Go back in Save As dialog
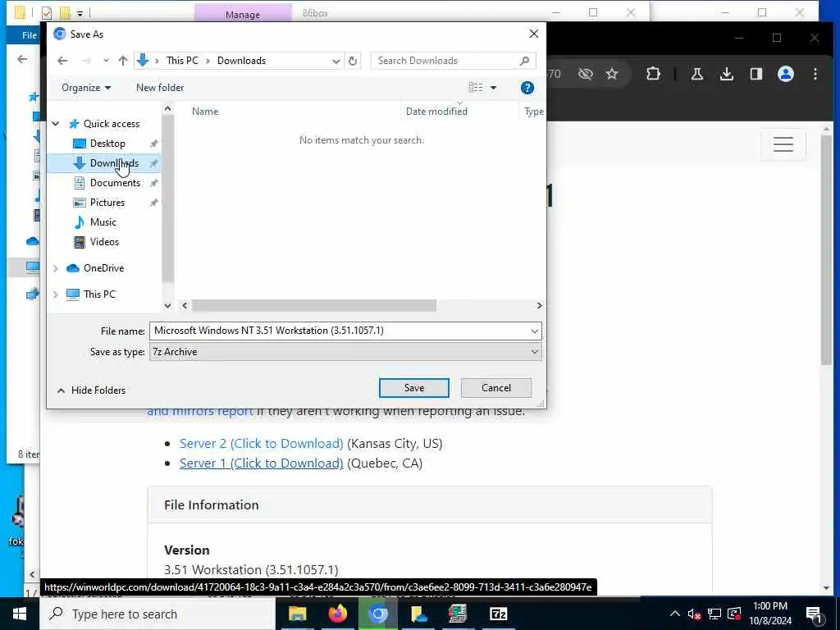This screenshot has width=840, height=630. pyautogui.click(x=62, y=61)
